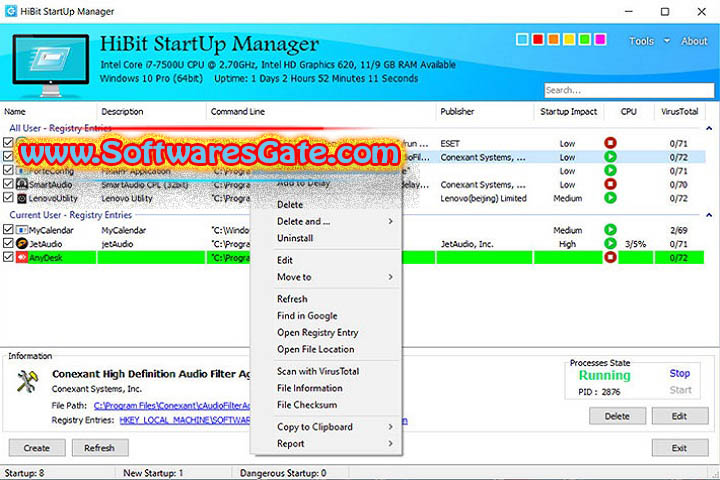
Task: Select the orange theme color swatch
Action: (553, 40)
